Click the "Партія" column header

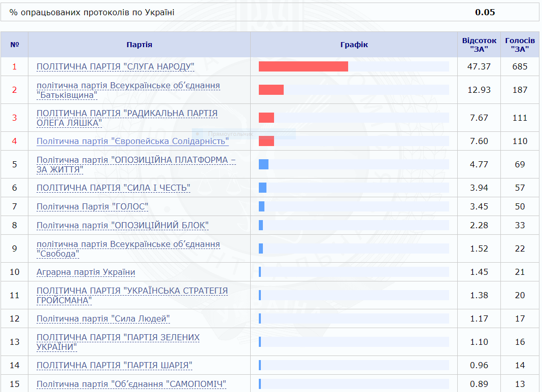click(139, 45)
